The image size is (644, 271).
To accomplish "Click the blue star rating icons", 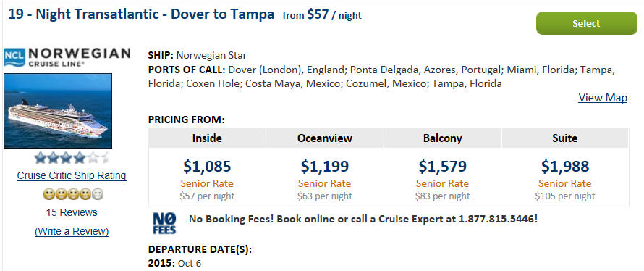I will (x=72, y=157).
